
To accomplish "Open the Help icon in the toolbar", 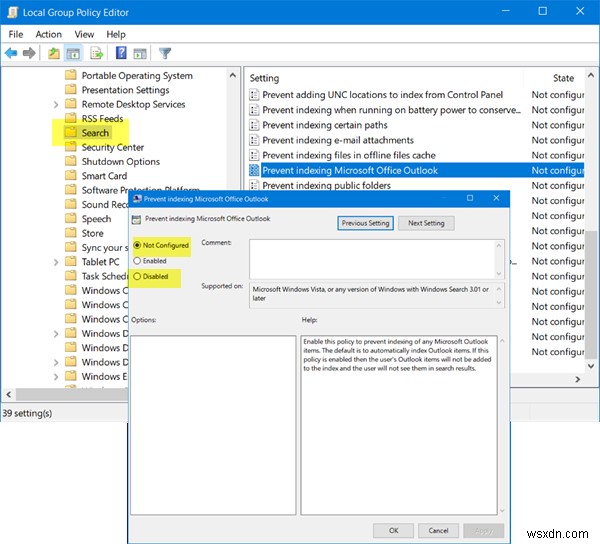I will (120, 53).
